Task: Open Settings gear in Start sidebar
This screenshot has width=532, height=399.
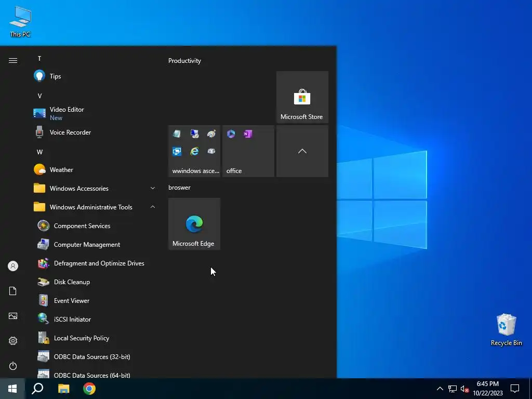Action: (x=13, y=341)
